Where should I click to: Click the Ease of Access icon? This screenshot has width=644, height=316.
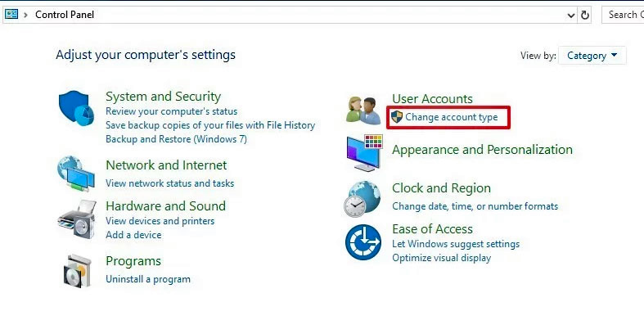click(x=363, y=242)
